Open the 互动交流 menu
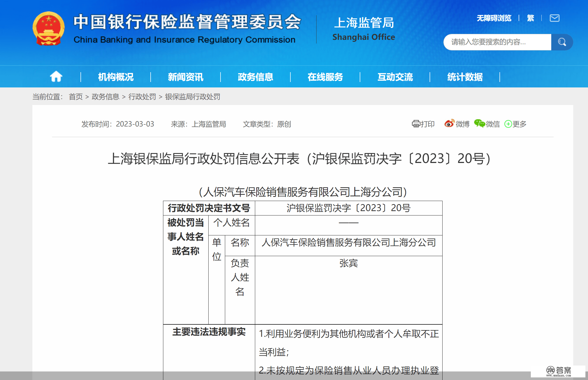 pos(395,77)
